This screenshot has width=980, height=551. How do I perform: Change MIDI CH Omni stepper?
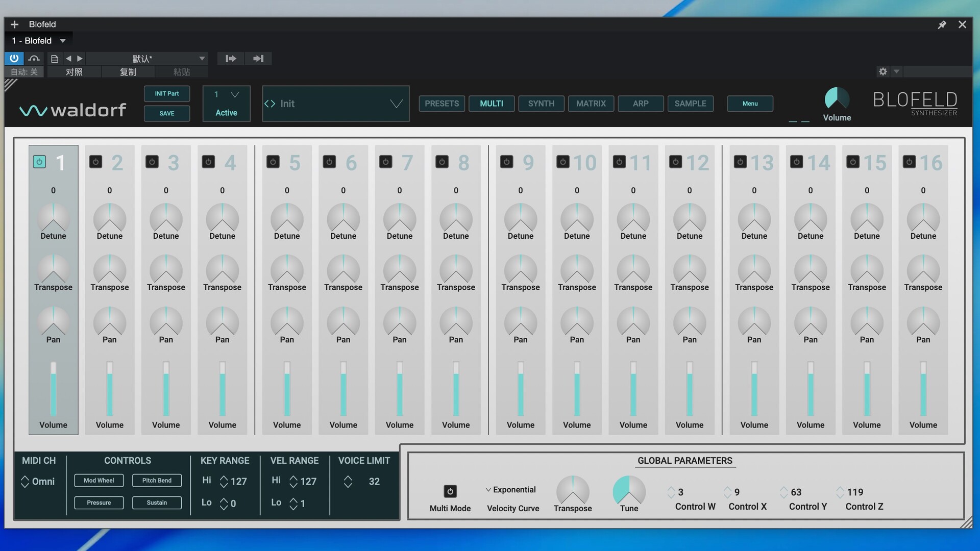(25, 482)
